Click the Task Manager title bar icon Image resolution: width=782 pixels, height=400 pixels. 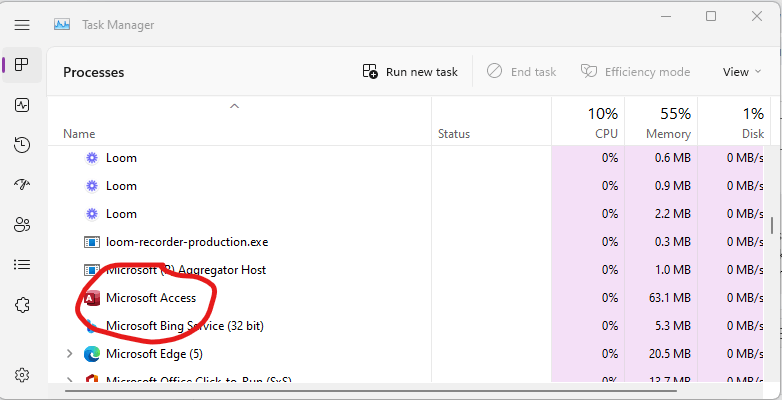point(62,24)
